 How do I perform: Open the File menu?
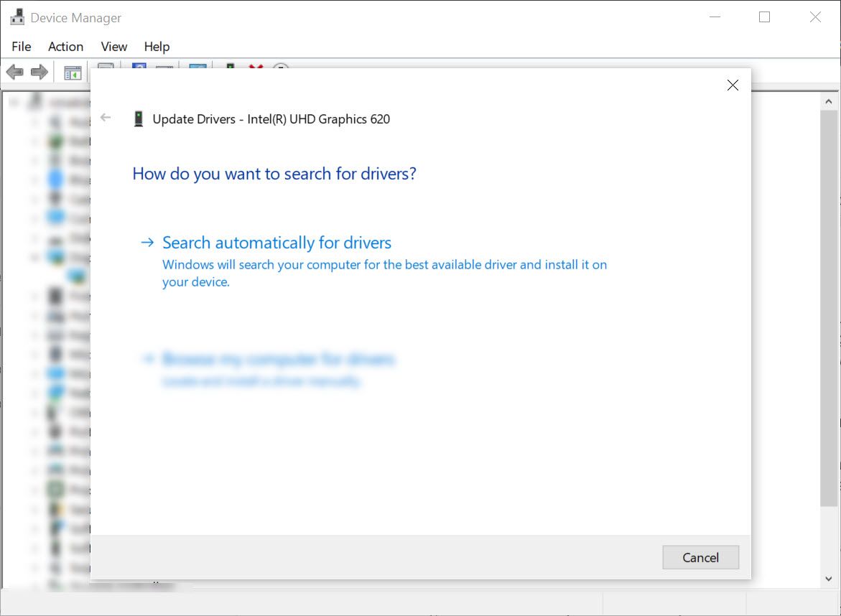tap(22, 47)
